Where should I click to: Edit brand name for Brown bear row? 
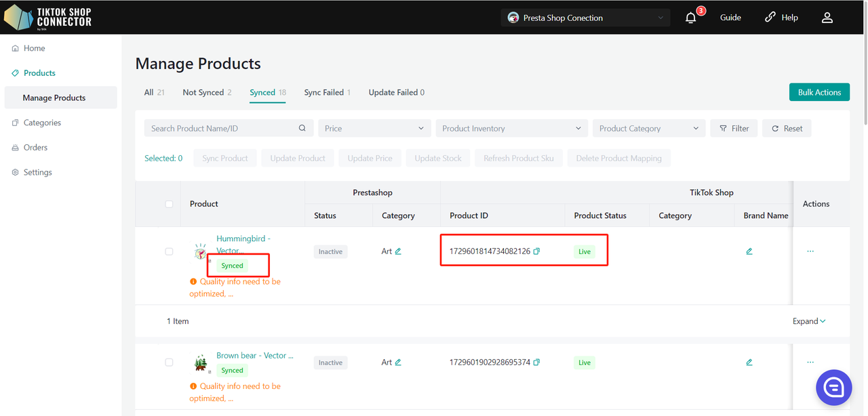(x=749, y=362)
